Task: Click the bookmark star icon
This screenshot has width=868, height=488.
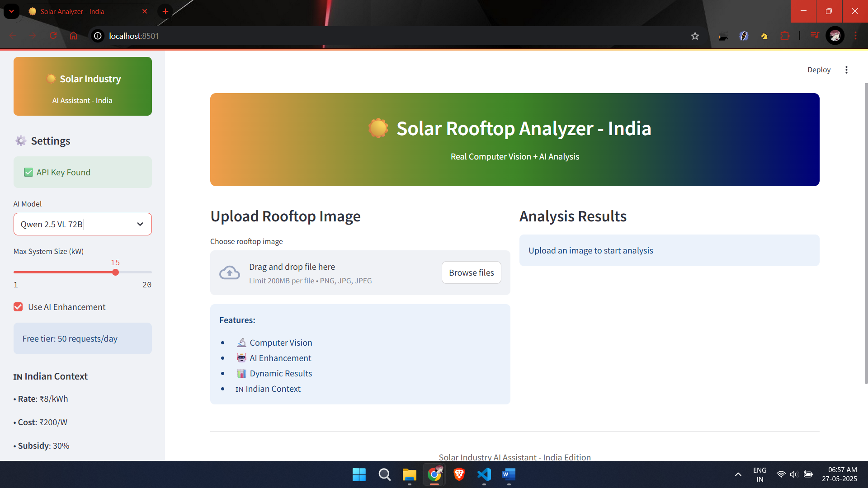Action: click(x=695, y=36)
